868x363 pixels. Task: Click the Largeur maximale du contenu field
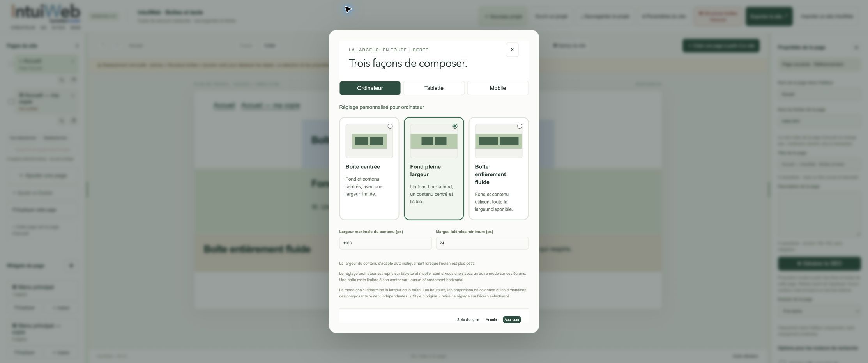click(x=385, y=243)
